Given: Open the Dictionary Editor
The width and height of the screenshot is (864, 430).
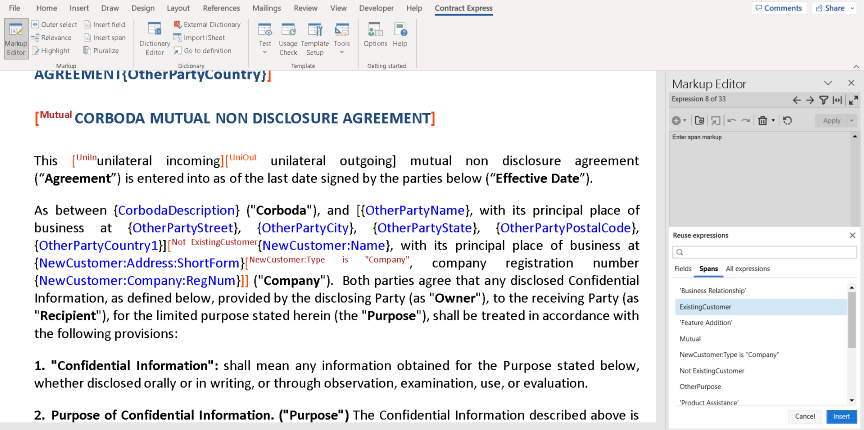Looking at the screenshot, I should pyautogui.click(x=155, y=38).
